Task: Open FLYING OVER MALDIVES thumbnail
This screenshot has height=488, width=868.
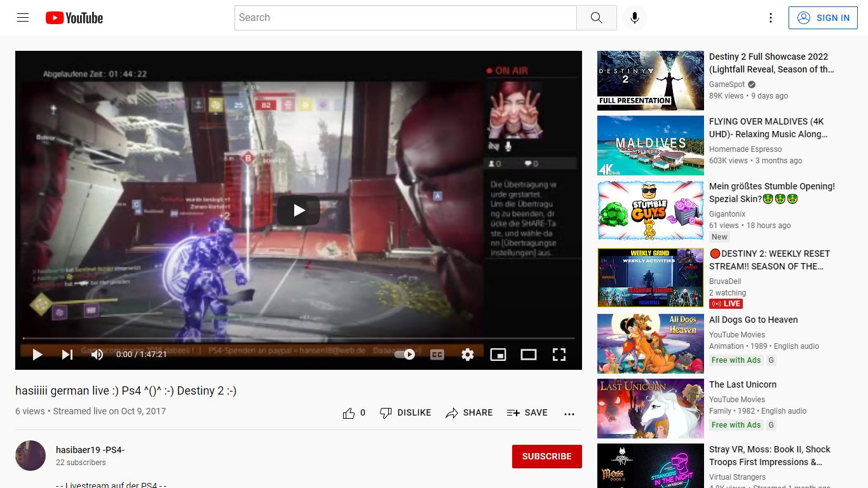Action: coord(651,146)
